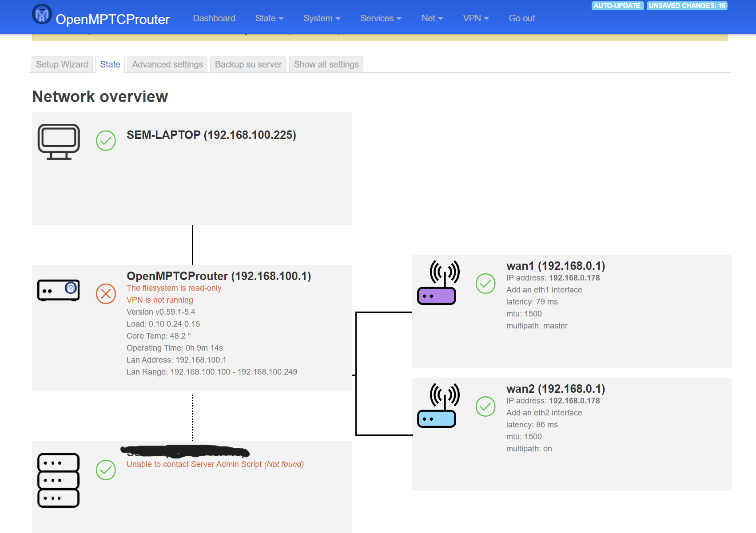Click the OpenMPTCProuter brand title link
756x533 pixels.
113,19
